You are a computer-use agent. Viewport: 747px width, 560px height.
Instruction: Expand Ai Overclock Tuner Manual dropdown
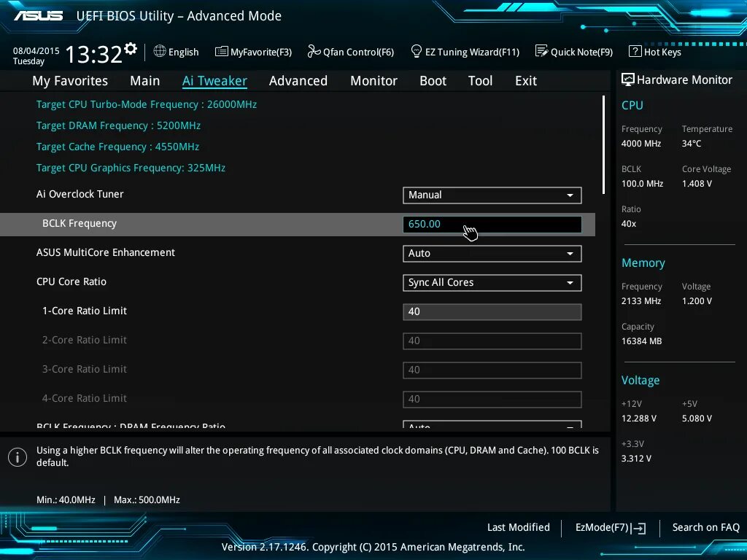click(492, 195)
